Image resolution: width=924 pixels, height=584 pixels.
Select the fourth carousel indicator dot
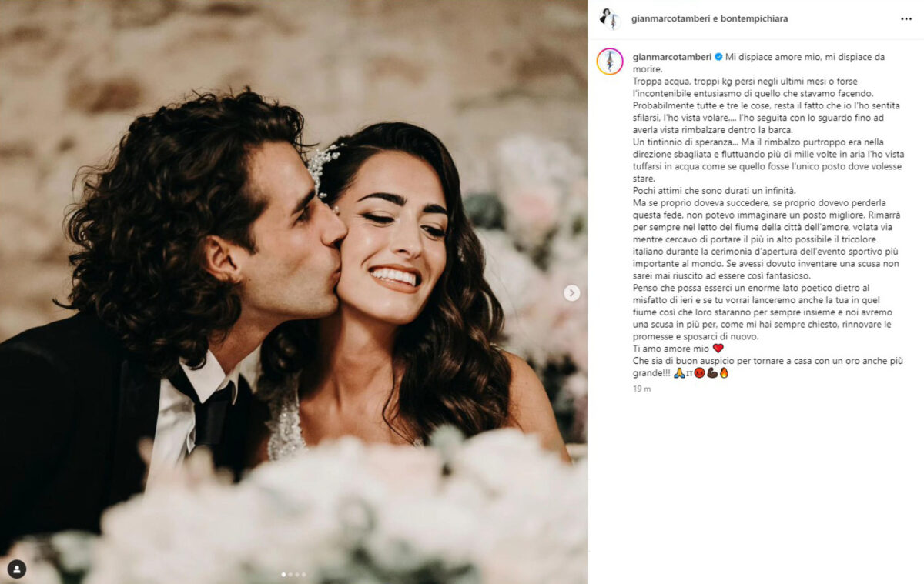(304, 574)
